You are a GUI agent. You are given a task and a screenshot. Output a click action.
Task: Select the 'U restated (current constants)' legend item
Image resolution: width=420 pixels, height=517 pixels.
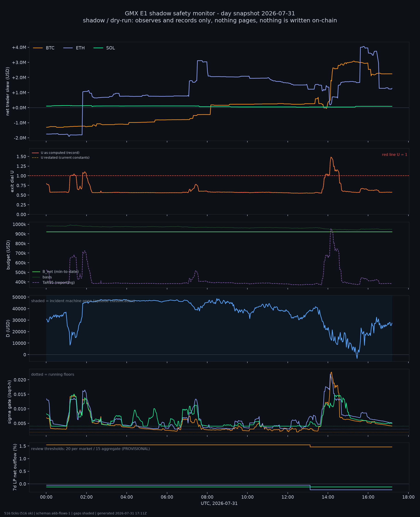(x=61, y=157)
